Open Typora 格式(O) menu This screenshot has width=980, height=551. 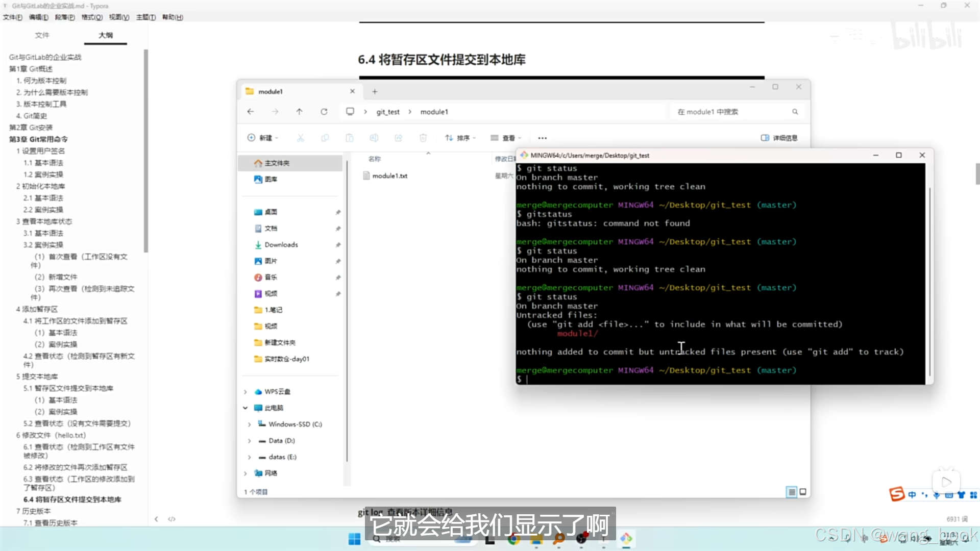click(x=92, y=17)
